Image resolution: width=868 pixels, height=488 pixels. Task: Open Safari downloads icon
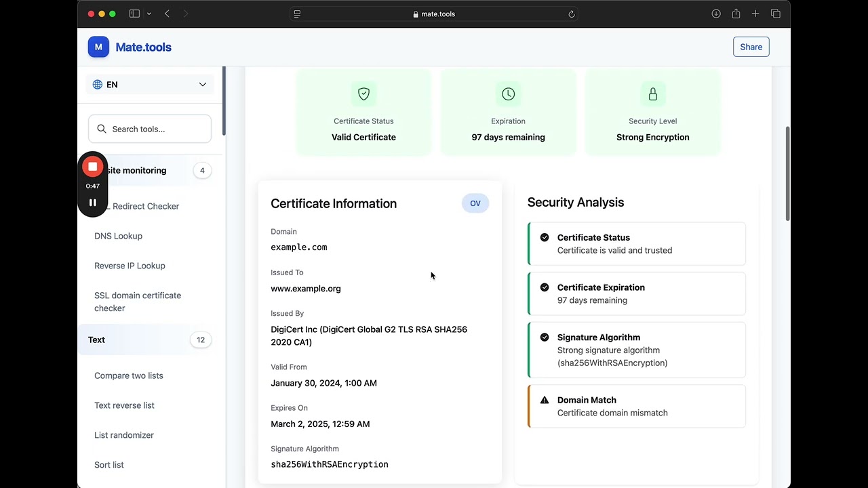coord(716,14)
